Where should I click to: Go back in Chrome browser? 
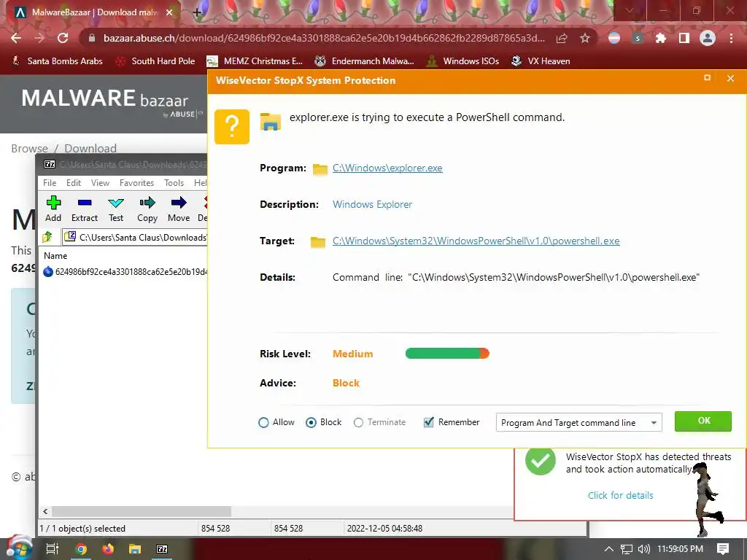16,38
